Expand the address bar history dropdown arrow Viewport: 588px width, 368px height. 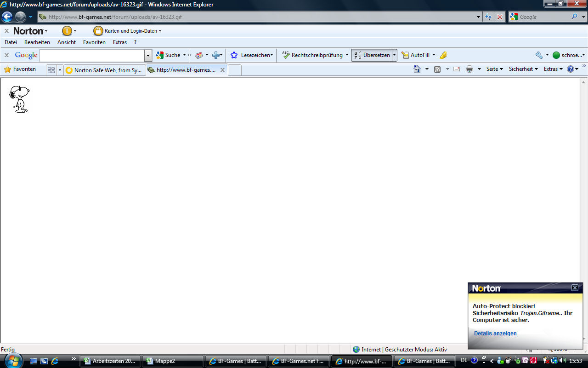(x=479, y=17)
